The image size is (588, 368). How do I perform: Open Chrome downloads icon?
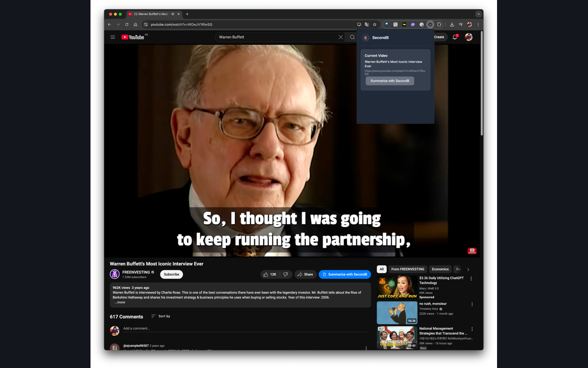coord(452,25)
